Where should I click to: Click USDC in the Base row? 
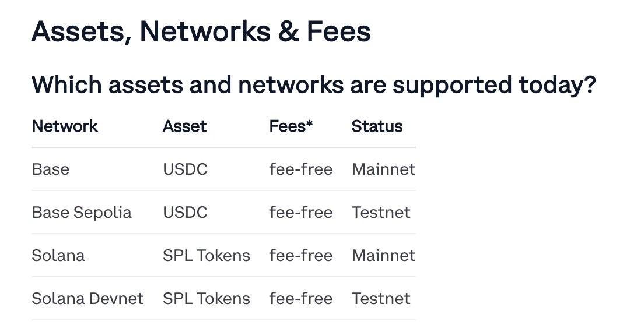pos(185,169)
